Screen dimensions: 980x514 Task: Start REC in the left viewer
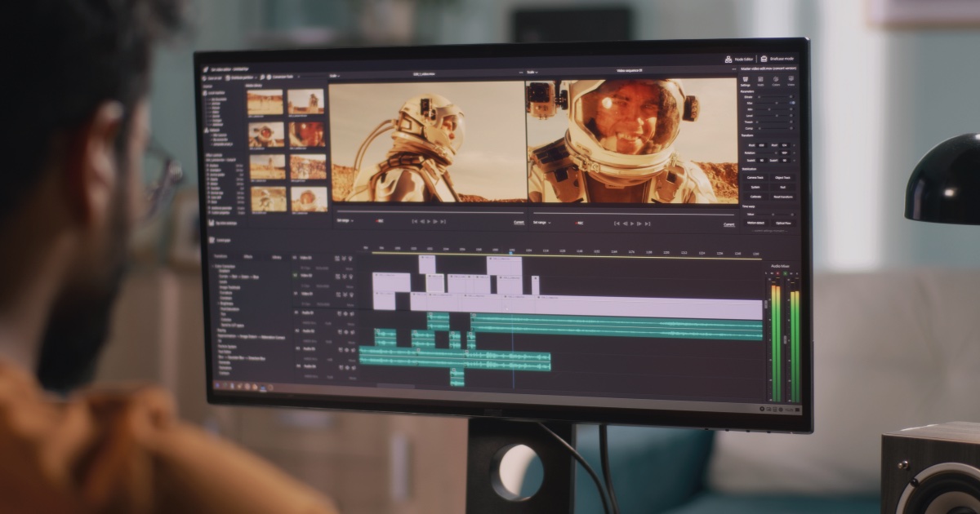(380, 220)
